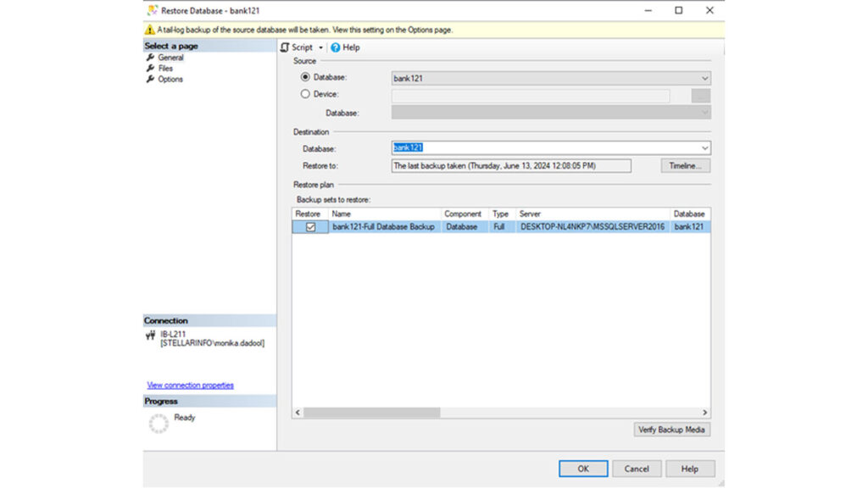Open the Script dropdown arrow
The width and height of the screenshot is (868, 488).
click(320, 47)
